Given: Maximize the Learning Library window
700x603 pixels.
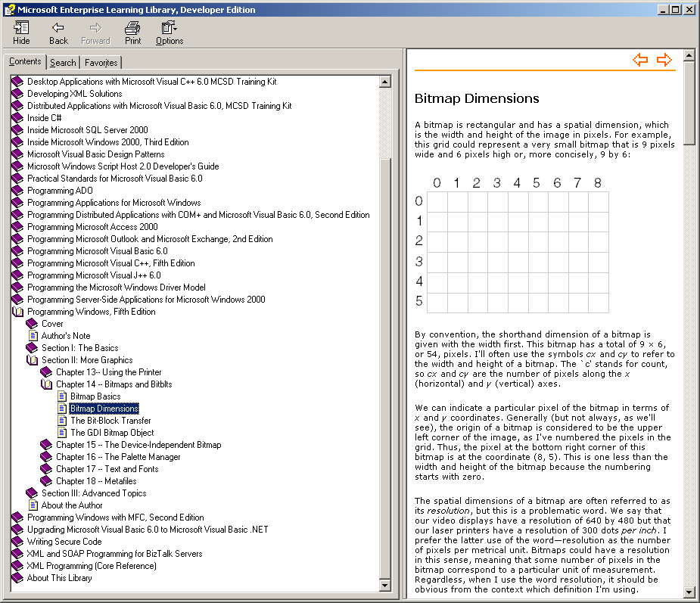Looking at the screenshot, I should tap(675, 9).
